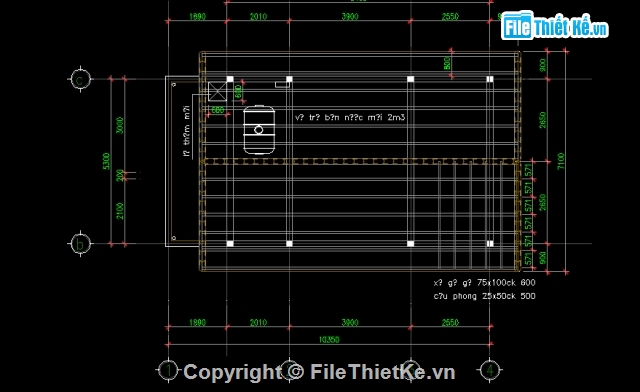Select 2010 in the lower dimension chain
The width and height of the screenshot is (640, 392).
(x=258, y=323)
